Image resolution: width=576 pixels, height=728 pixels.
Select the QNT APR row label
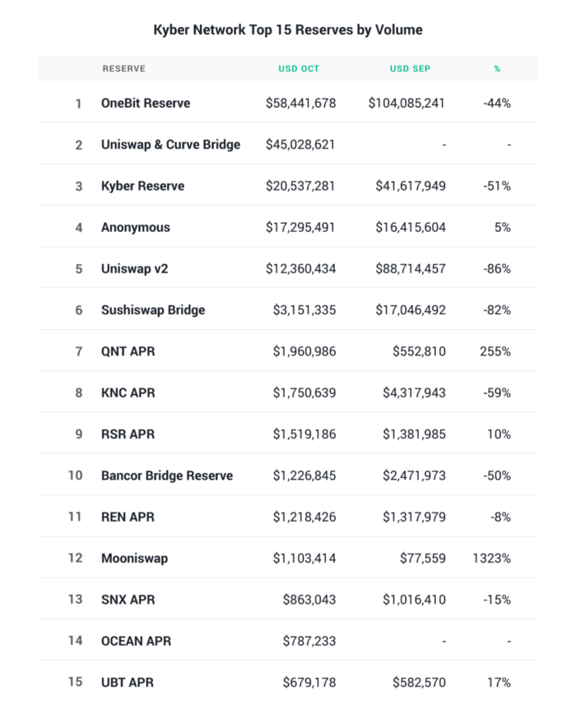(128, 351)
